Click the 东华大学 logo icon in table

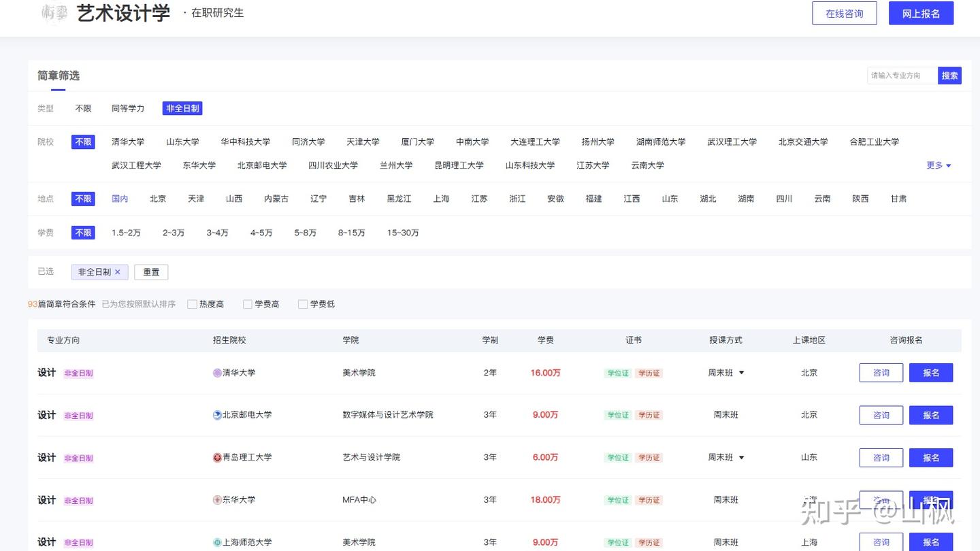tap(217, 500)
